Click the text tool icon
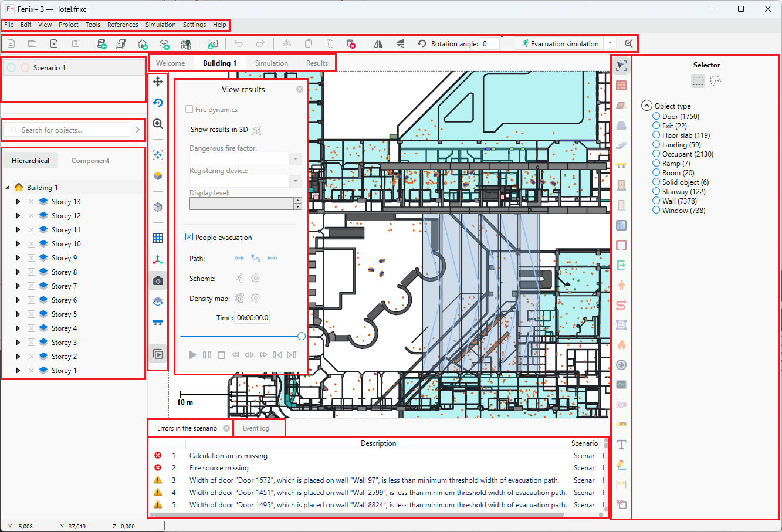The width and height of the screenshot is (782, 532). click(x=621, y=445)
